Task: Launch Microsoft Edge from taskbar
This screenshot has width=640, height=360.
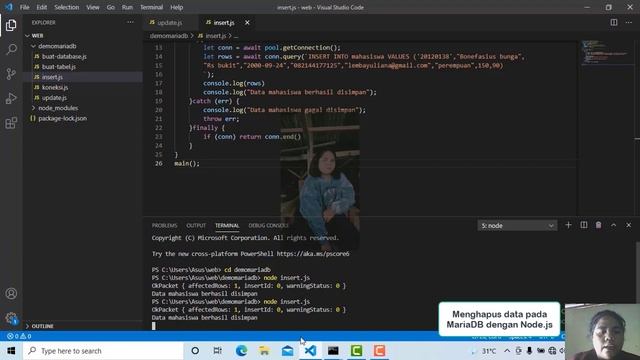Action: pos(241,351)
